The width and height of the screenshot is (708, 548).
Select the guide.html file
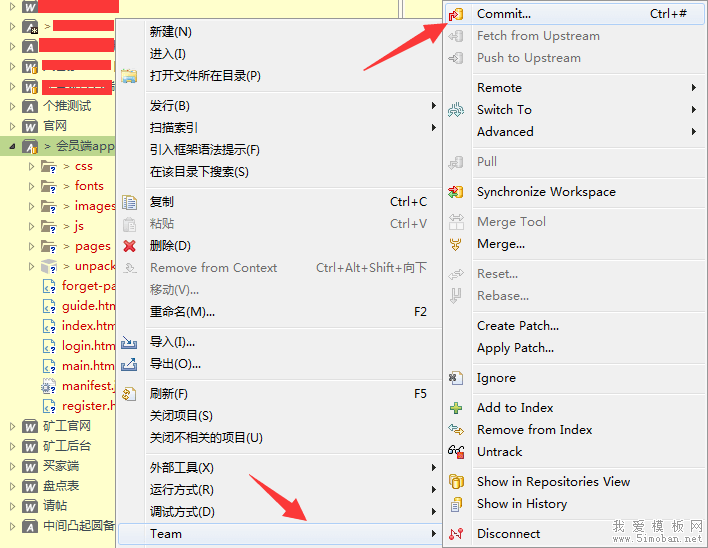(x=88, y=306)
